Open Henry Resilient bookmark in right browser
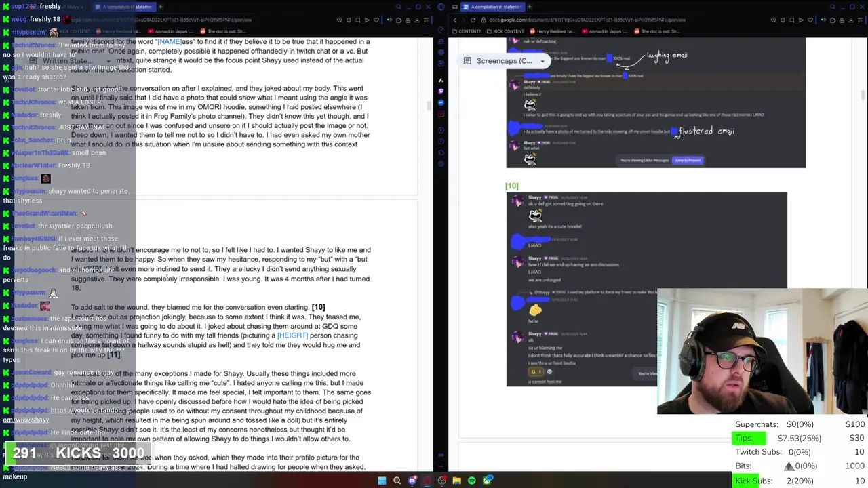This screenshot has width=868, height=488. pyautogui.click(x=552, y=31)
